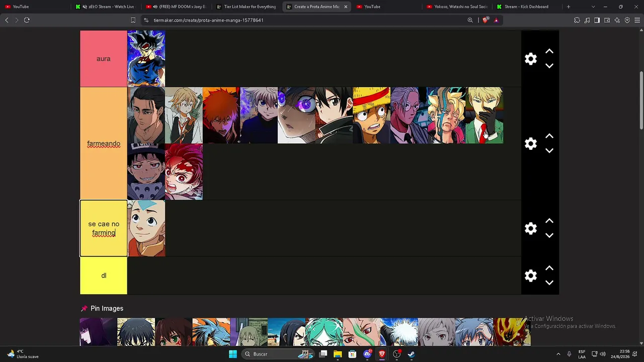Select the Aang bald arrow-head image
The width and height of the screenshot is (644, 362).
146,228
